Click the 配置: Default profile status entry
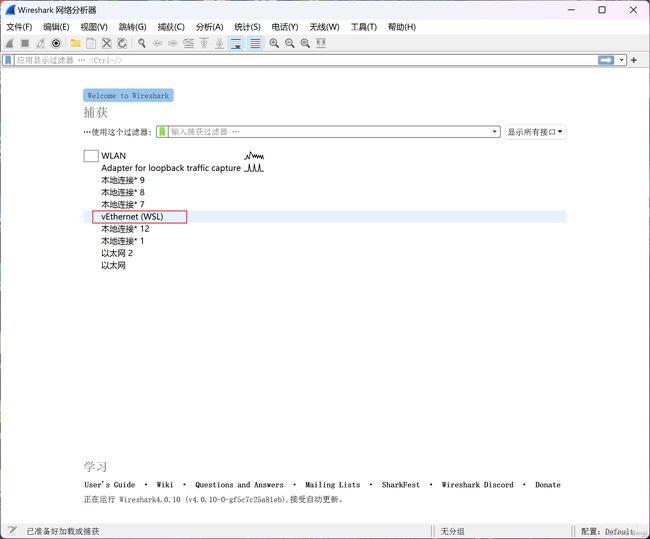Viewport: 650px width, 539px height. click(608, 531)
